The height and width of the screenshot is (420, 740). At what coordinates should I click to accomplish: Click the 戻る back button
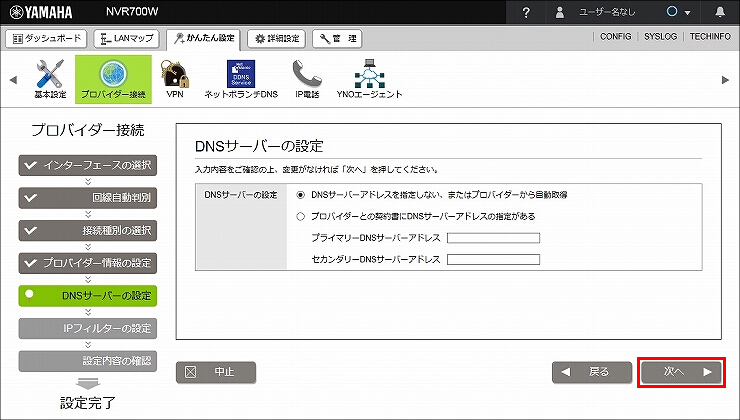592,372
